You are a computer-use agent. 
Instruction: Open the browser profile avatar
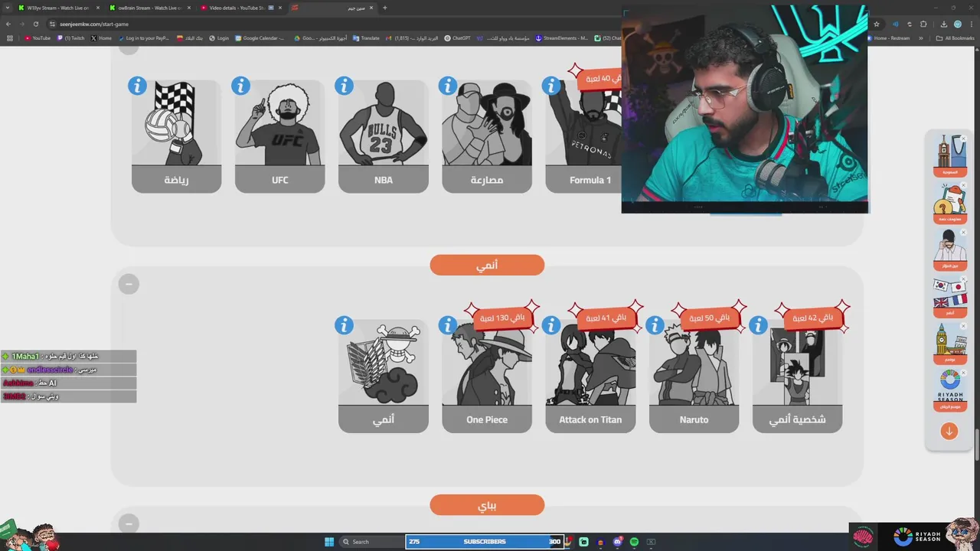957,24
